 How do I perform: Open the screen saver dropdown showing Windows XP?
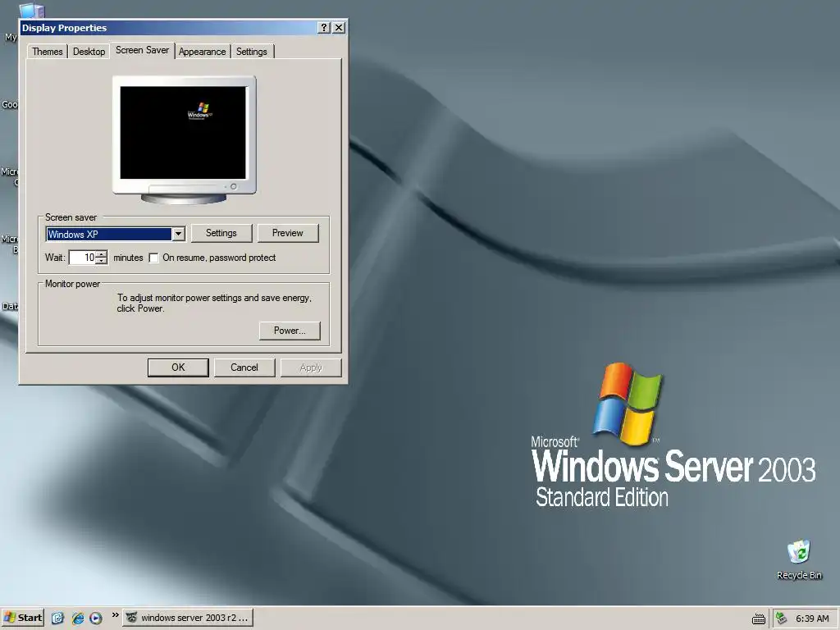(178, 234)
